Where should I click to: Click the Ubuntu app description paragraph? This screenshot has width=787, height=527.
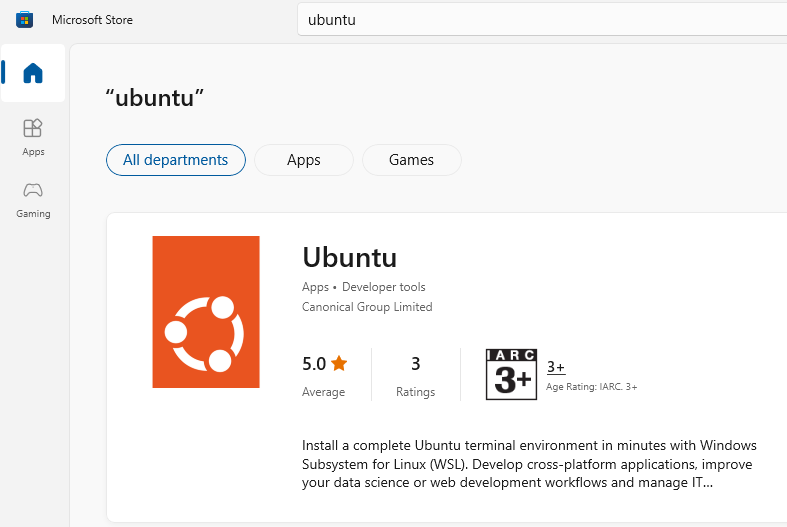click(x=529, y=464)
